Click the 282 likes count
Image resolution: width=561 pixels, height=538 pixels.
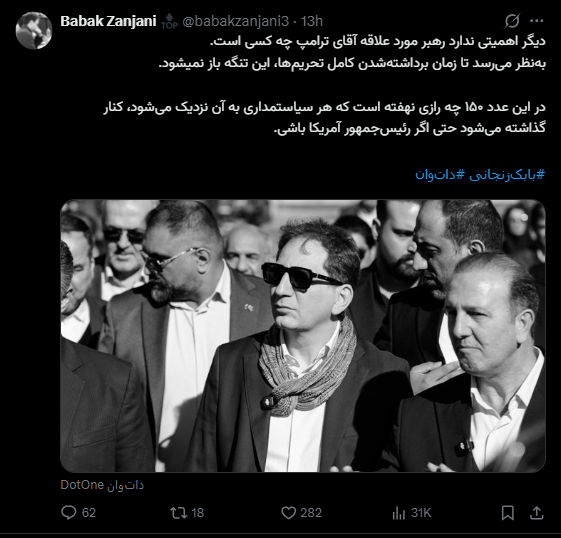click(311, 513)
